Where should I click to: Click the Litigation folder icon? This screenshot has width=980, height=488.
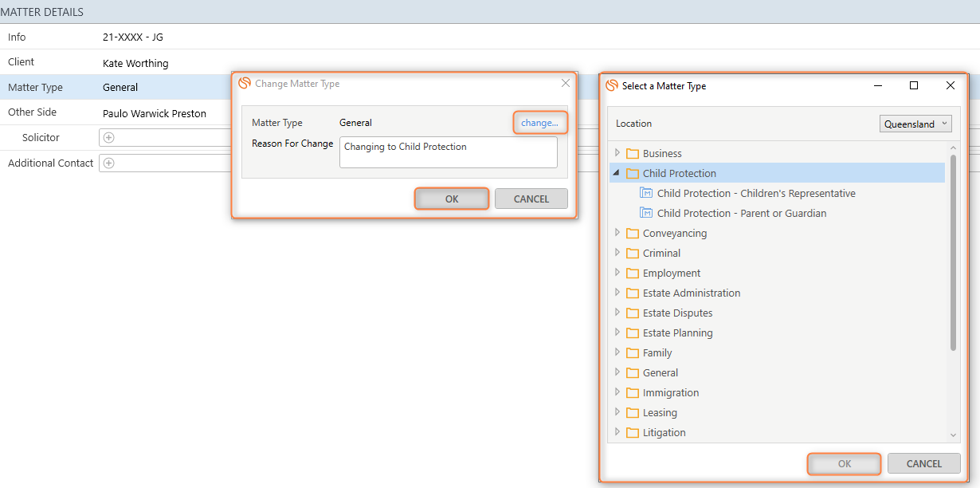pos(633,432)
